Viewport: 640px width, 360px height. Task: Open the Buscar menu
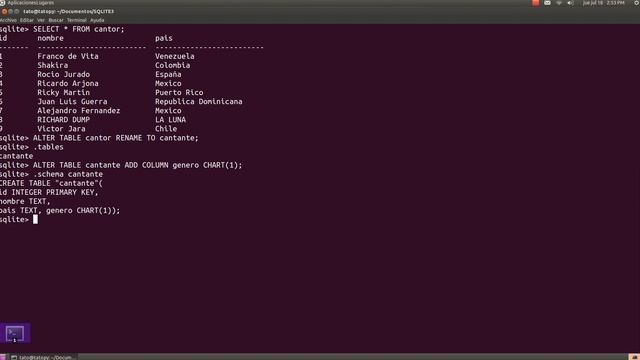pos(56,20)
